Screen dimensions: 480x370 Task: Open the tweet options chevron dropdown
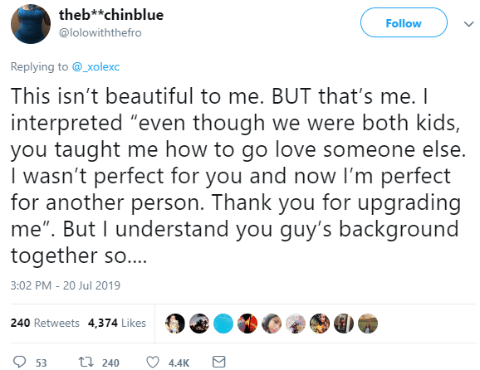point(469,24)
